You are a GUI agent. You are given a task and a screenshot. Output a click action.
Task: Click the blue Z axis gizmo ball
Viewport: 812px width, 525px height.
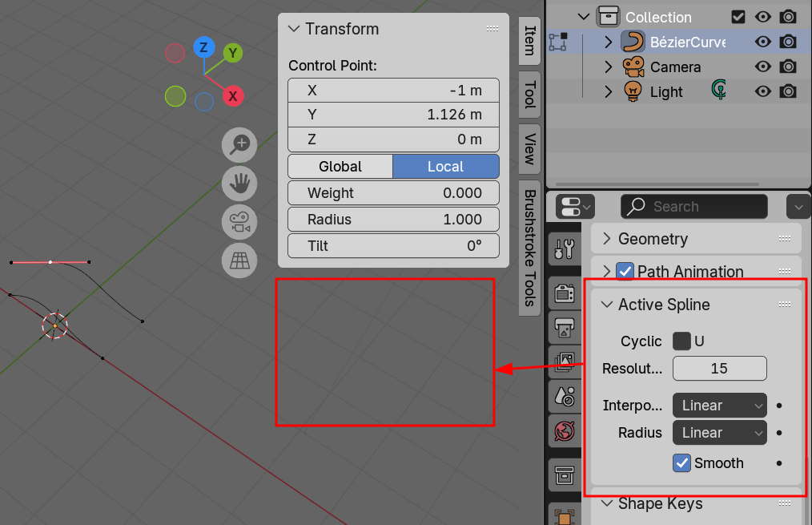[204, 47]
